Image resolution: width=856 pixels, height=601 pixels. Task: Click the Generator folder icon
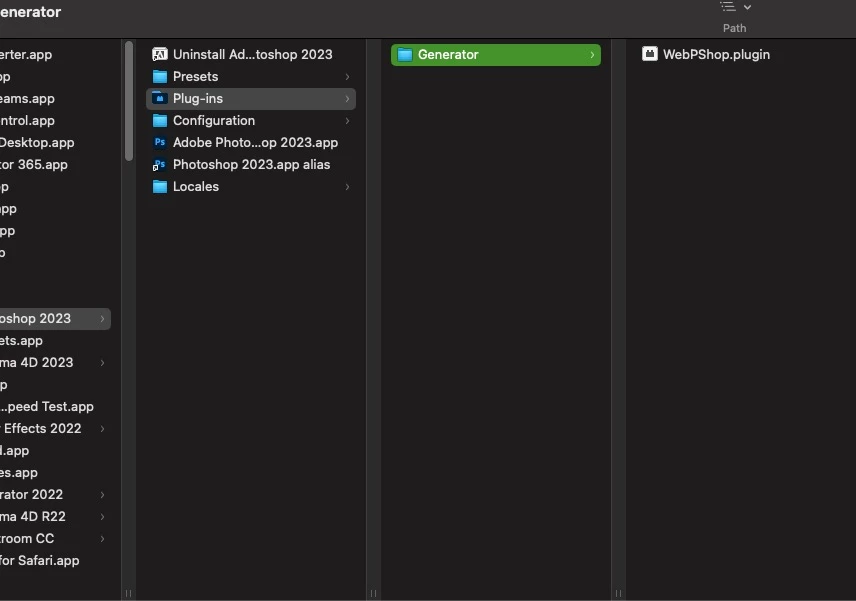point(405,55)
